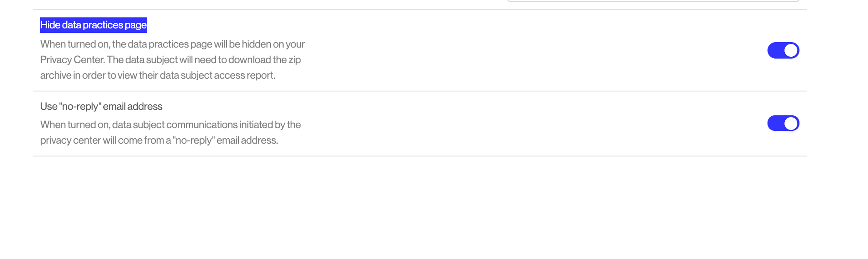Image resolution: width=868 pixels, height=259 pixels.
Task: Click the description starting "When turned on, the data practices"
Action: coord(173,60)
